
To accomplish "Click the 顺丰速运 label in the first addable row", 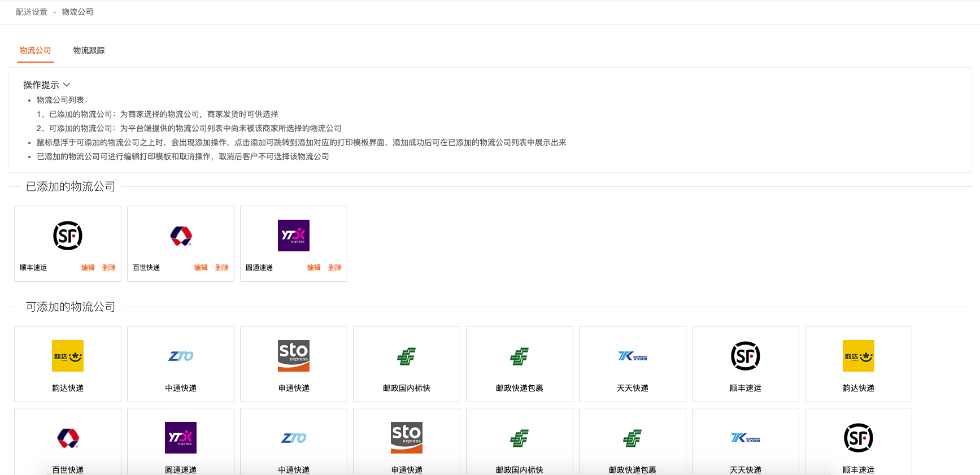I will (x=746, y=388).
